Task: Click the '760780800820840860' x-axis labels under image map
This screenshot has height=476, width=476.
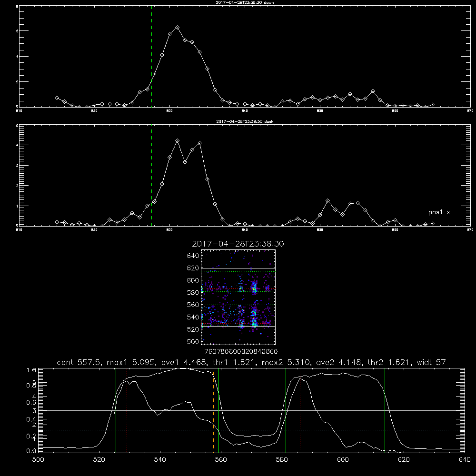Action: pos(241,351)
